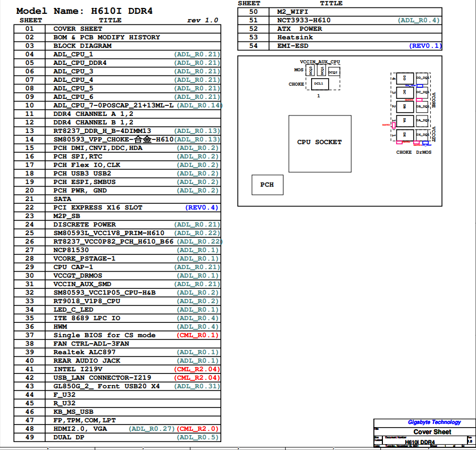Select "USB_LAN CONNECTOR-I219" title

tap(102, 378)
